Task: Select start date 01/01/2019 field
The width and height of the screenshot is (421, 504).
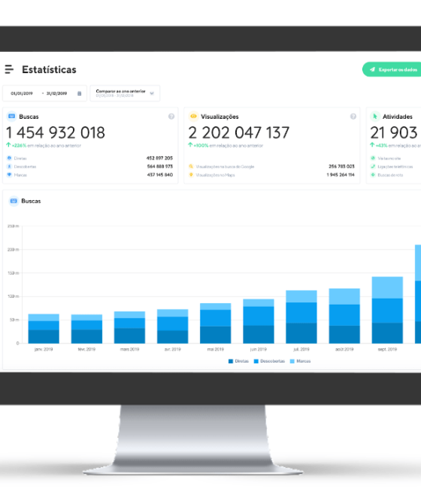Action: [22, 93]
